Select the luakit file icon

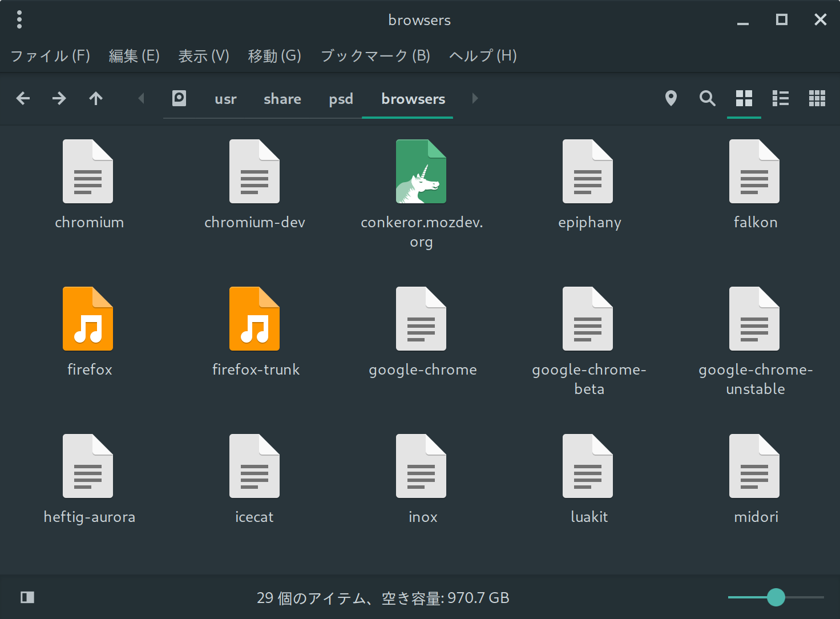(588, 466)
